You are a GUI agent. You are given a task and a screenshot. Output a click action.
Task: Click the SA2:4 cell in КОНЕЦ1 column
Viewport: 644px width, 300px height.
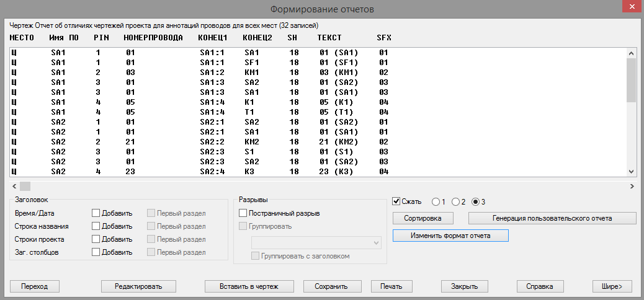tap(212, 172)
